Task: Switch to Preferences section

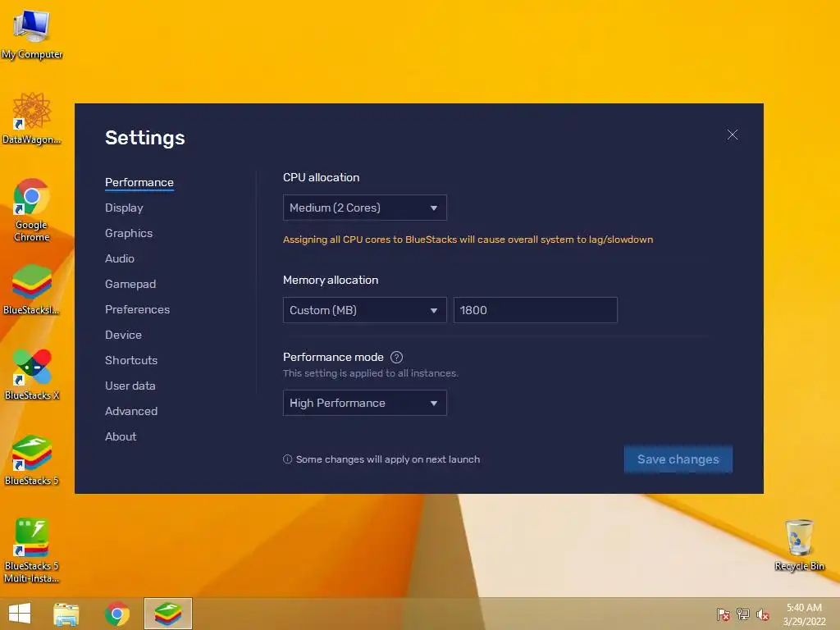Action: pos(138,309)
